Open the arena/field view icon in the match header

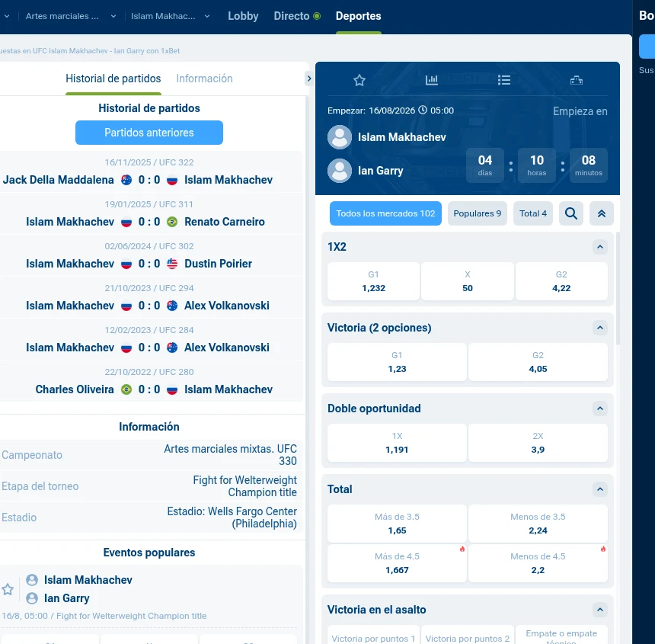coord(577,80)
